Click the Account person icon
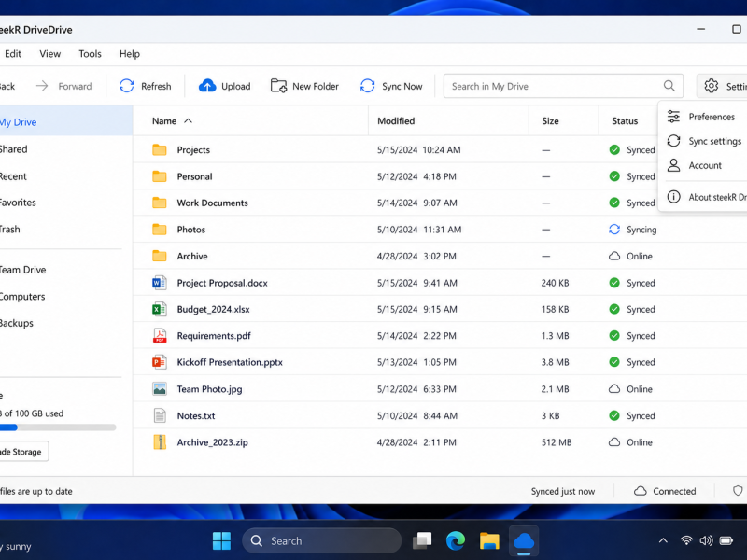This screenshot has width=747, height=560. point(673,165)
